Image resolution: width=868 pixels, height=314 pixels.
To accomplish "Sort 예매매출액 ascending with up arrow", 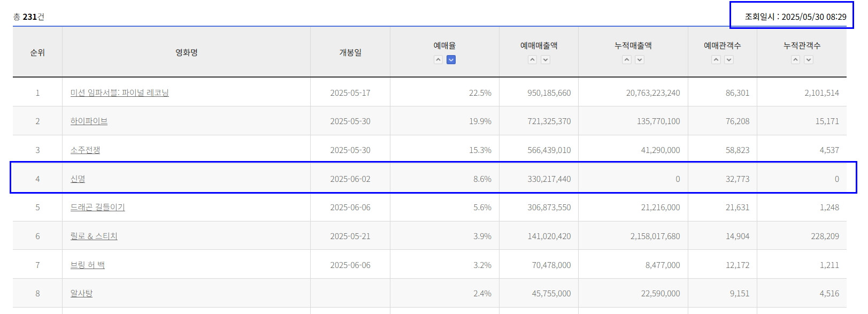I will pyautogui.click(x=532, y=60).
